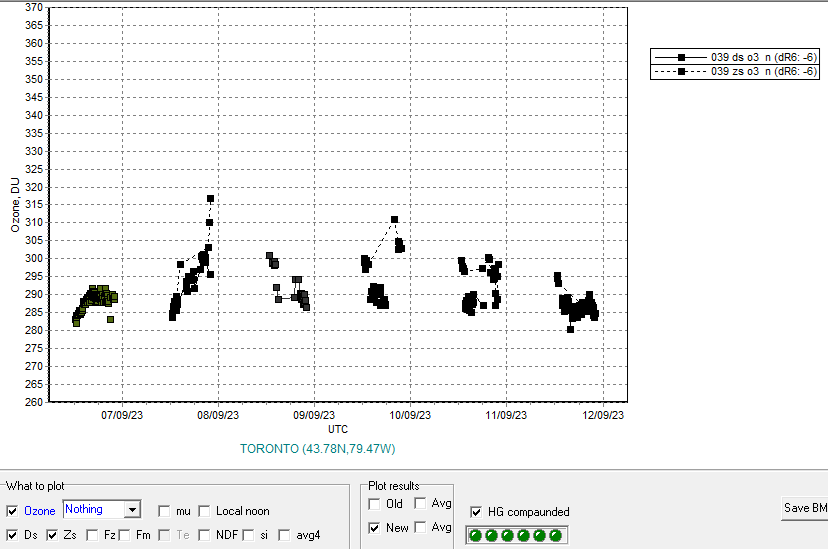Click the last green indicator light
This screenshot has height=549, width=828.
[556, 536]
